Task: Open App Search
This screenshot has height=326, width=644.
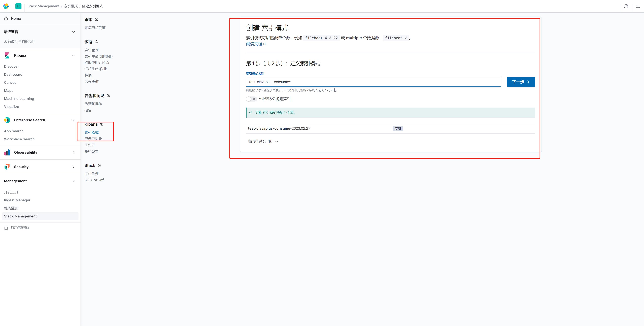Action: pos(14,131)
